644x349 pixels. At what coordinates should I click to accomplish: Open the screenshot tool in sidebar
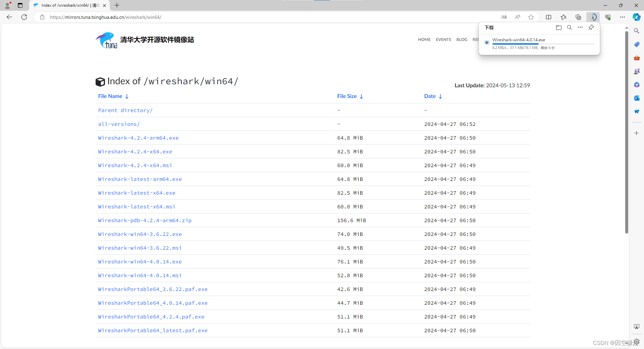pos(637,327)
